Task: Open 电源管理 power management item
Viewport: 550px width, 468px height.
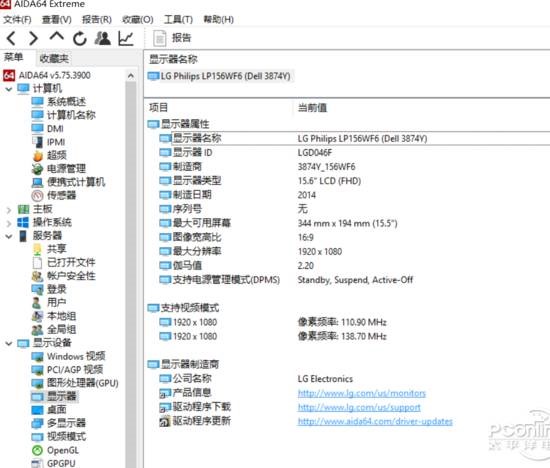Action: click(58, 168)
